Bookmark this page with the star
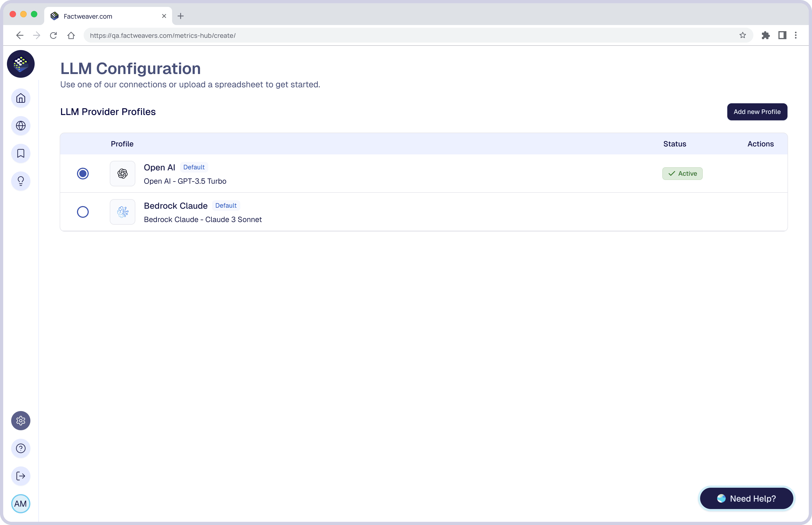This screenshot has width=812, height=525. [x=742, y=35]
